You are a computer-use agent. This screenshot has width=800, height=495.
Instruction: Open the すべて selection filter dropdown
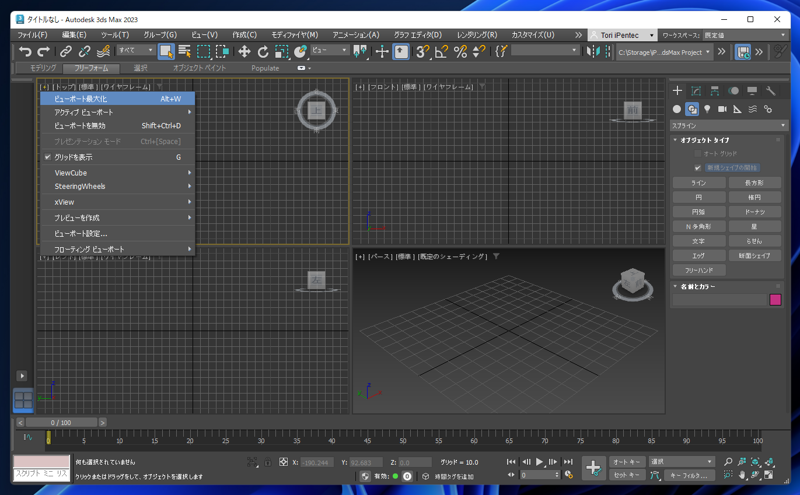[x=136, y=50]
